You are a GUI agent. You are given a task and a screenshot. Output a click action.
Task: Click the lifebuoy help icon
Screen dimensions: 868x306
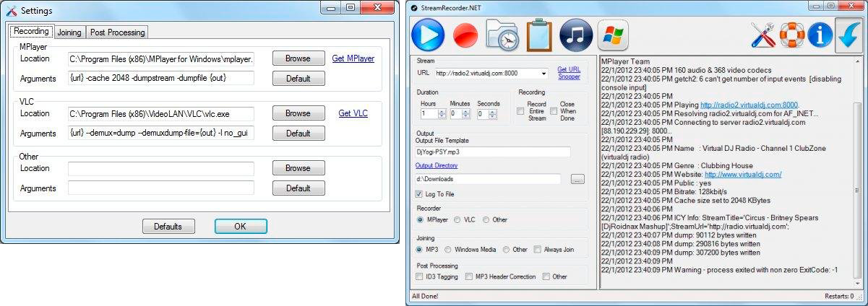point(791,35)
